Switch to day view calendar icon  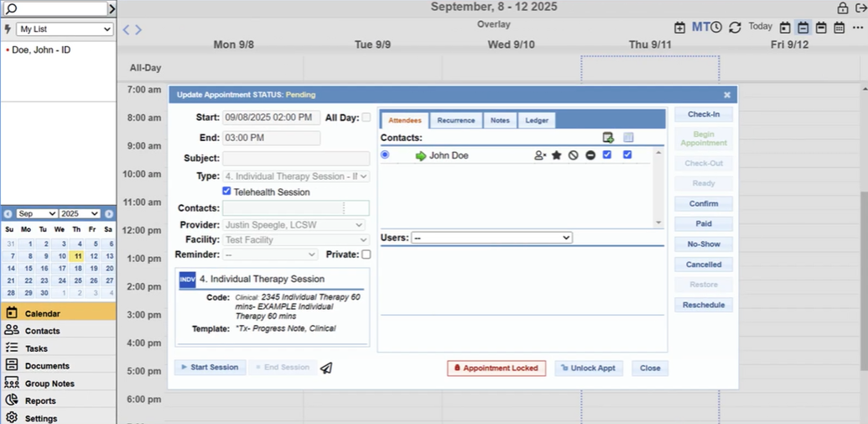click(x=784, y=27)
